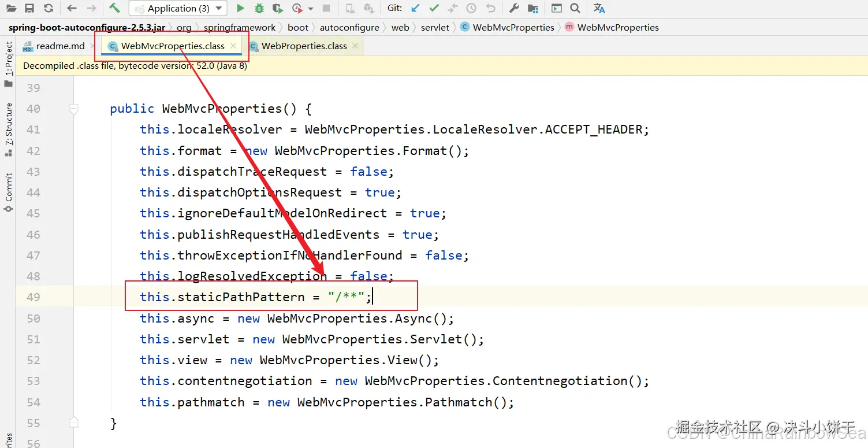Run the application with green play icon
This screenshot has width=868, height=448.
point(241,8)
